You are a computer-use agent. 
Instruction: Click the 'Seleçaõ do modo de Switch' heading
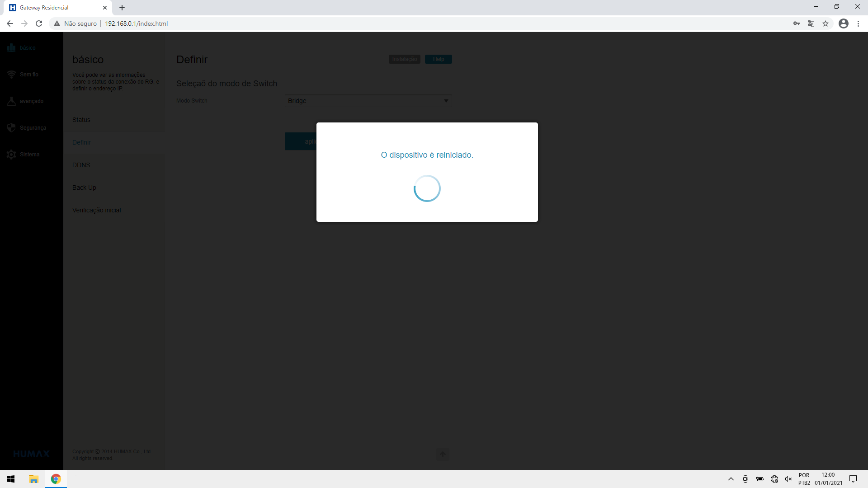[226, 84]
